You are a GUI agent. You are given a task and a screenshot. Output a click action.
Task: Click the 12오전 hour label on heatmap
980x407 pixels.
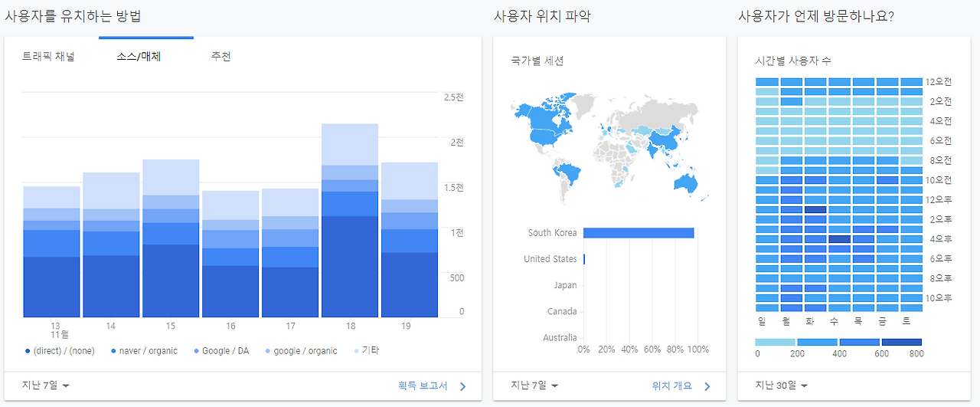(x=939, y=82)
